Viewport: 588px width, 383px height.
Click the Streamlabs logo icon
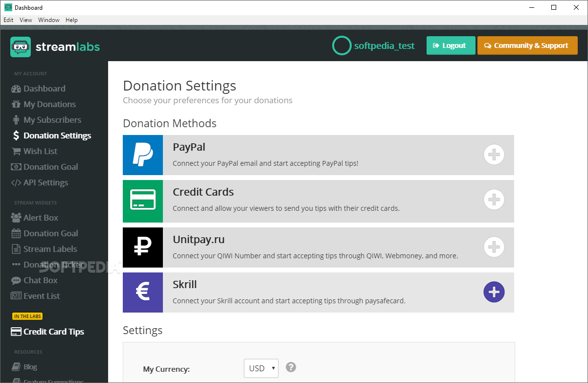[21, 47]
